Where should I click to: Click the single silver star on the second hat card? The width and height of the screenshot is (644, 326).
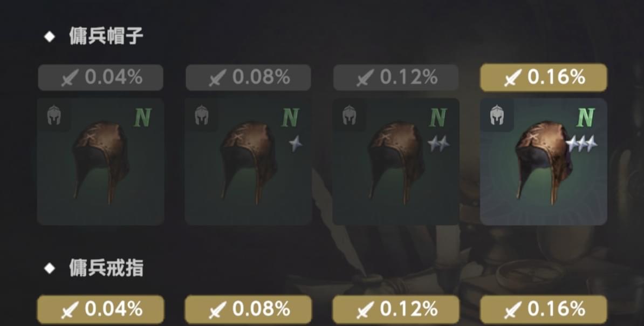tap(296, 144)
